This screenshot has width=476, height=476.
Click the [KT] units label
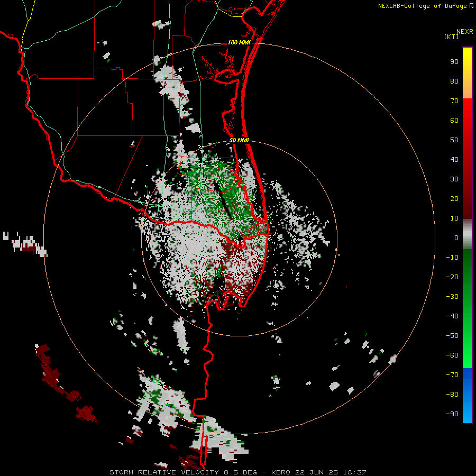(451, 36)
